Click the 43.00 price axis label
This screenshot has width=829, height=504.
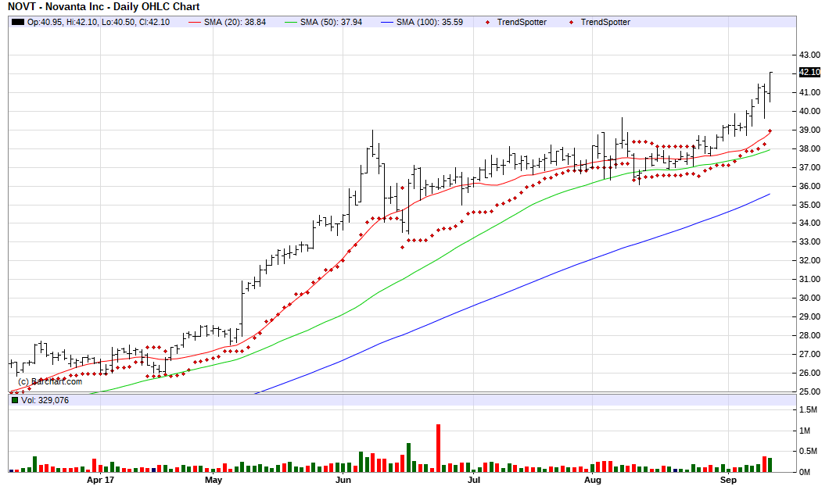point(809,55)
